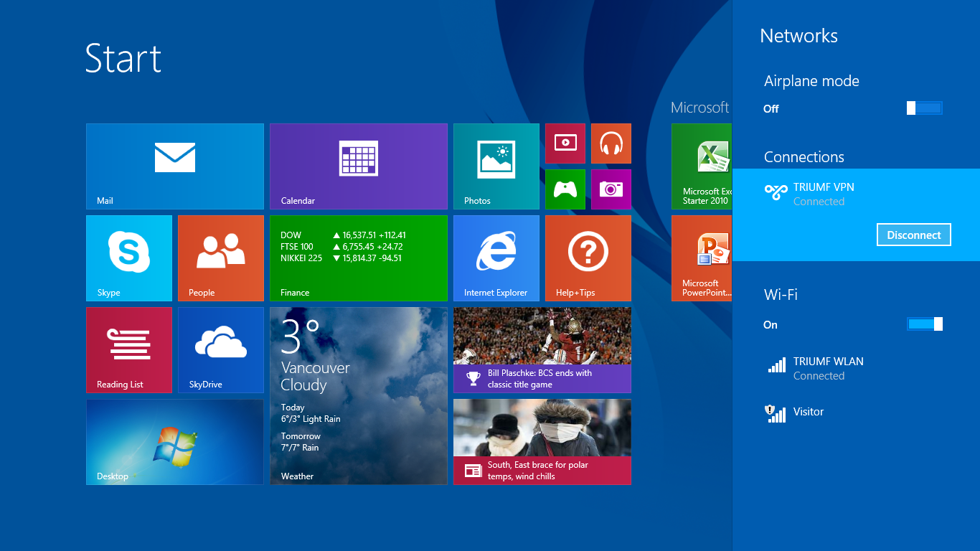
Task: Launch the Skype tile
Action: point(129,258)
